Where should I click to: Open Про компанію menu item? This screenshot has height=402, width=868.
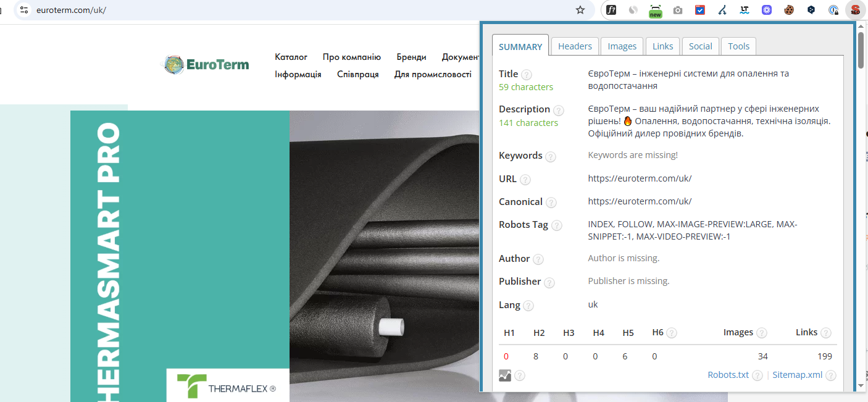(351, 57)
